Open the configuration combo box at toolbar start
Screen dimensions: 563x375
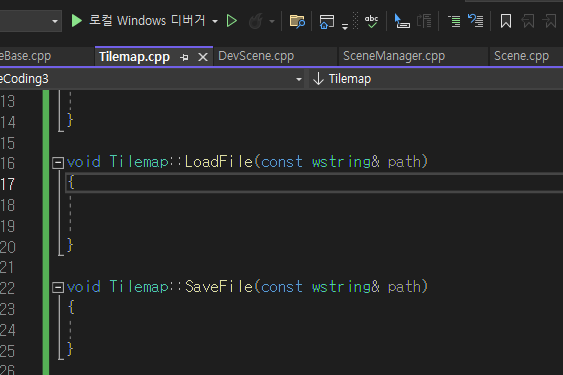(x=31, y=21)
